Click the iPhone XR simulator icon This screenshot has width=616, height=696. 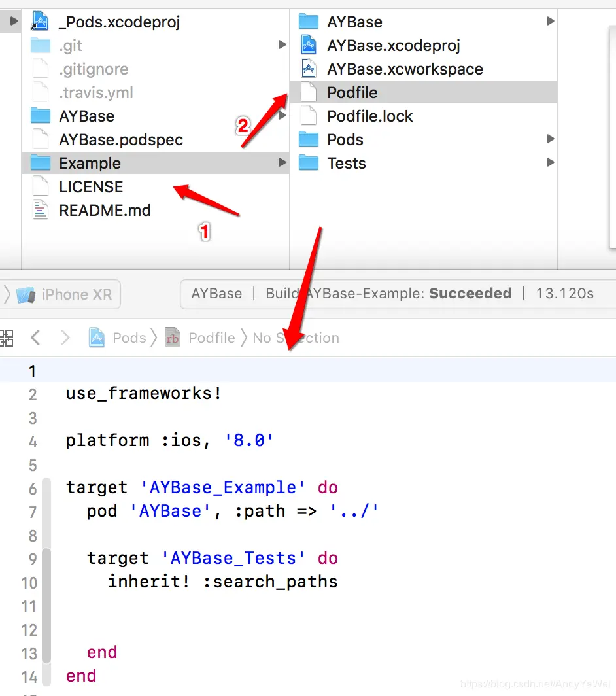(x=26, y=294)
